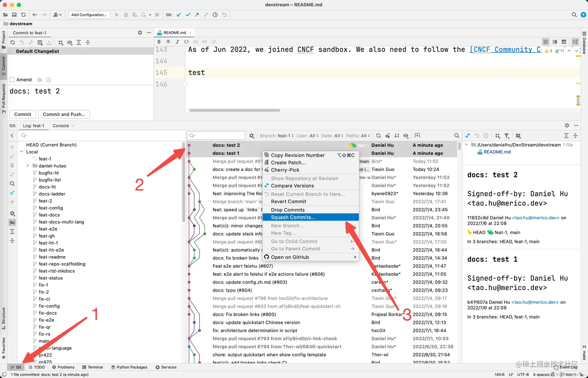Toggle View Options eye in Commit toolbar

click(x=70, y=42)
